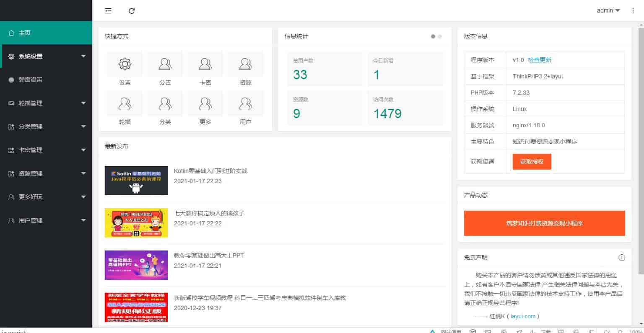Open the 设置 gear shortcut
644x333 pixels.
125,64
